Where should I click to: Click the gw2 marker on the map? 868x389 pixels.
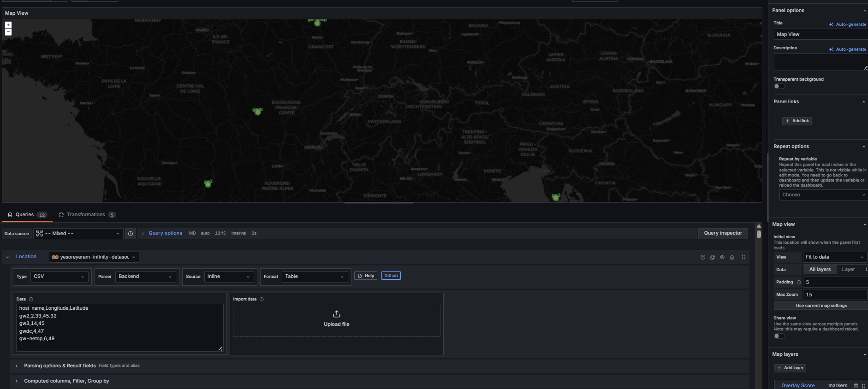[x=208, y=184]
